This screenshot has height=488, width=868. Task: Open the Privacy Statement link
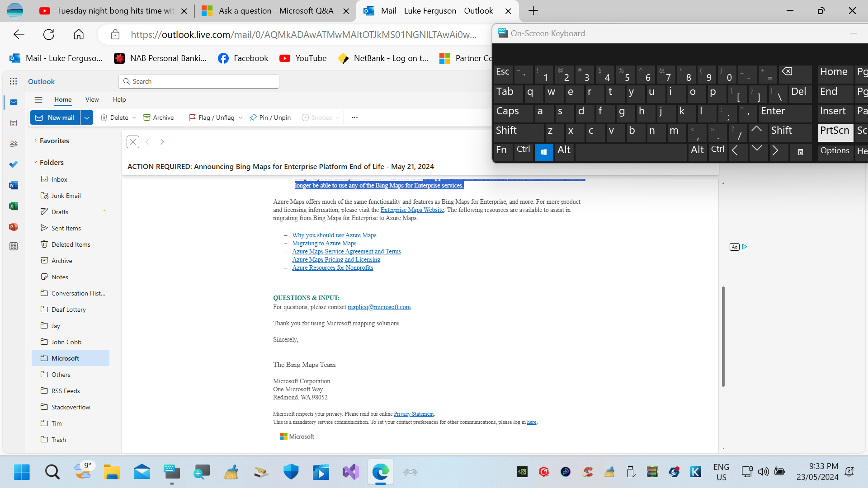pos(414,414)
